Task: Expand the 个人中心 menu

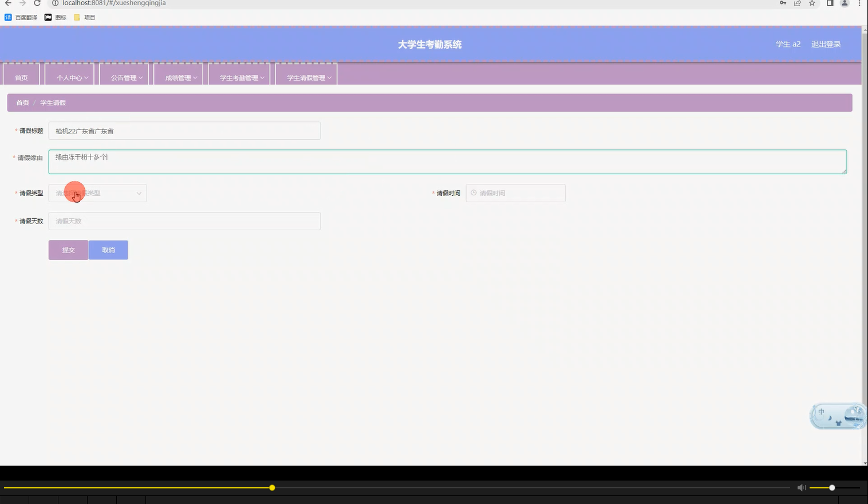Action: [x=69, y=76]
